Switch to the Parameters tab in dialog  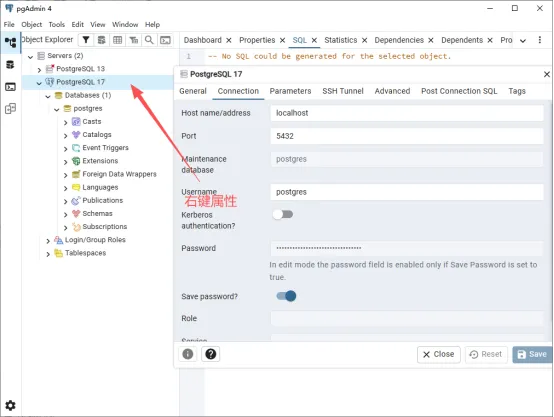[x=290, y=91]
